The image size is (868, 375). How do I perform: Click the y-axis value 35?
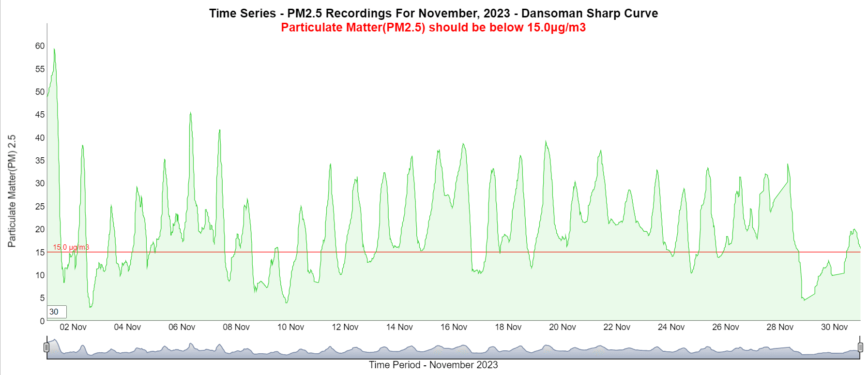(x=40, y=161)
